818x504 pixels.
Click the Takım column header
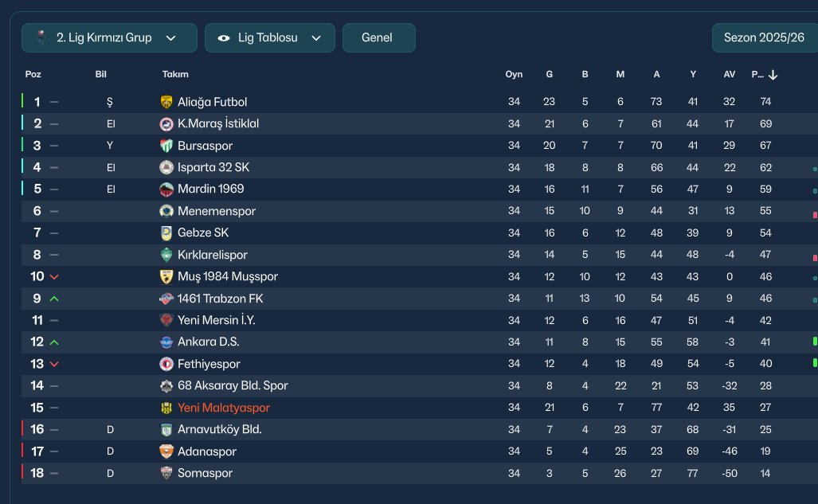pos(175,75)
